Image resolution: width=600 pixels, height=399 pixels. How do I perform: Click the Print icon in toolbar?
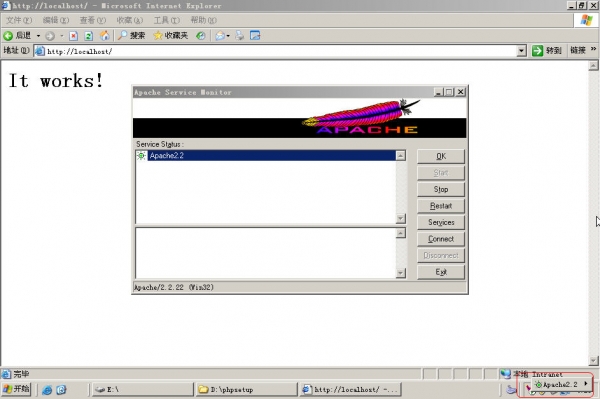(x=240, y=36)
